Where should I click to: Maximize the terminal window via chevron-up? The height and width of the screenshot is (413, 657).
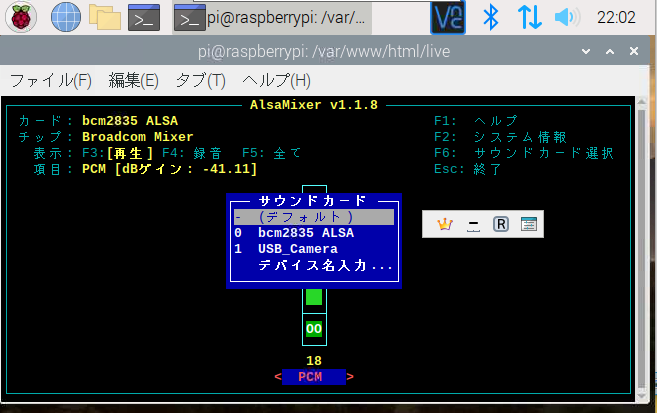[x=610, y=52]
